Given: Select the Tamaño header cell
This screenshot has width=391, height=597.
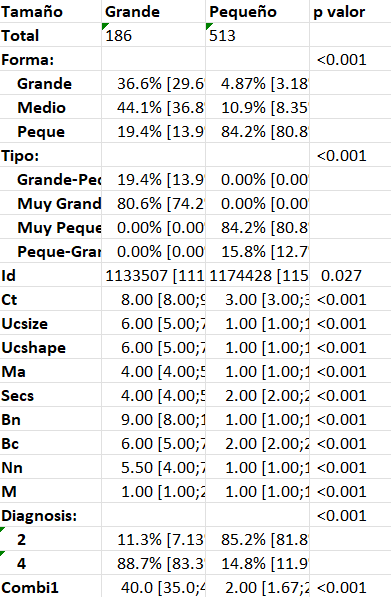Looking at the screenshot, I should (51, 11).
